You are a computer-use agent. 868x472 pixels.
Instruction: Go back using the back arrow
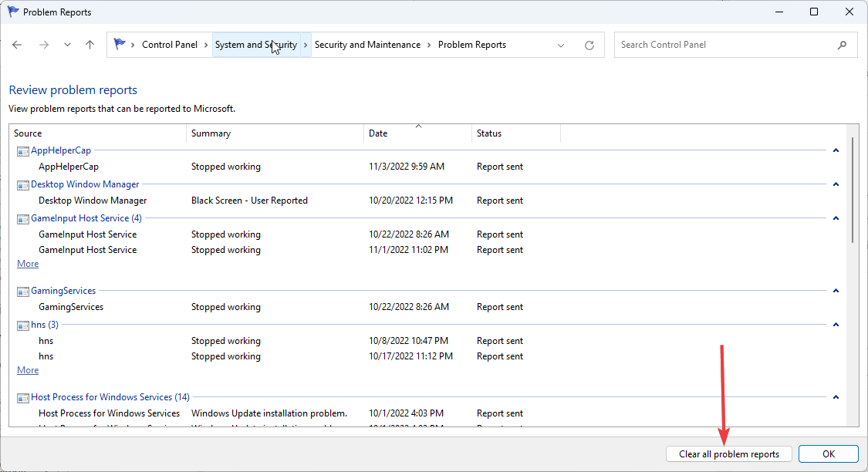coord(17,45)
